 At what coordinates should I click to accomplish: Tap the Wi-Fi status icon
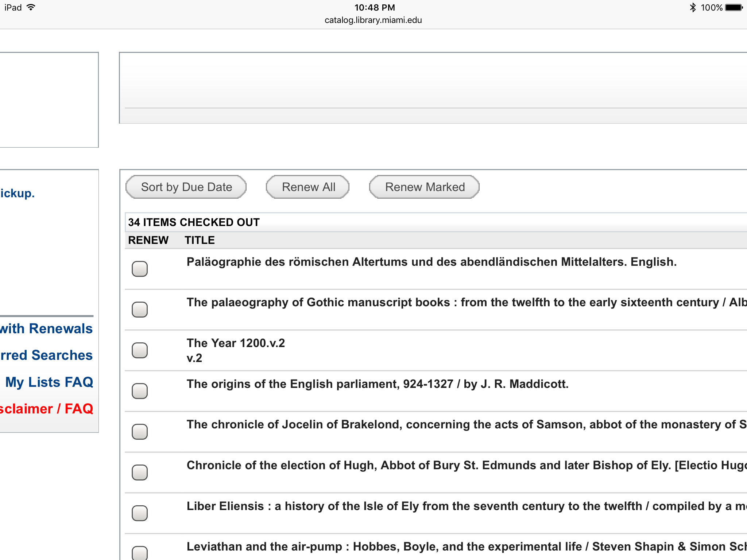click(31, 7)
